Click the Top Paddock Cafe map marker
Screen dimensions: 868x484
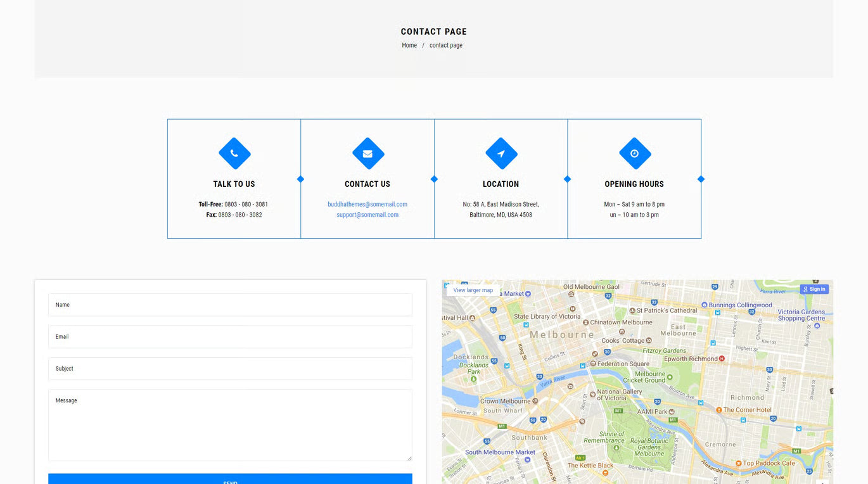[739, 463]
